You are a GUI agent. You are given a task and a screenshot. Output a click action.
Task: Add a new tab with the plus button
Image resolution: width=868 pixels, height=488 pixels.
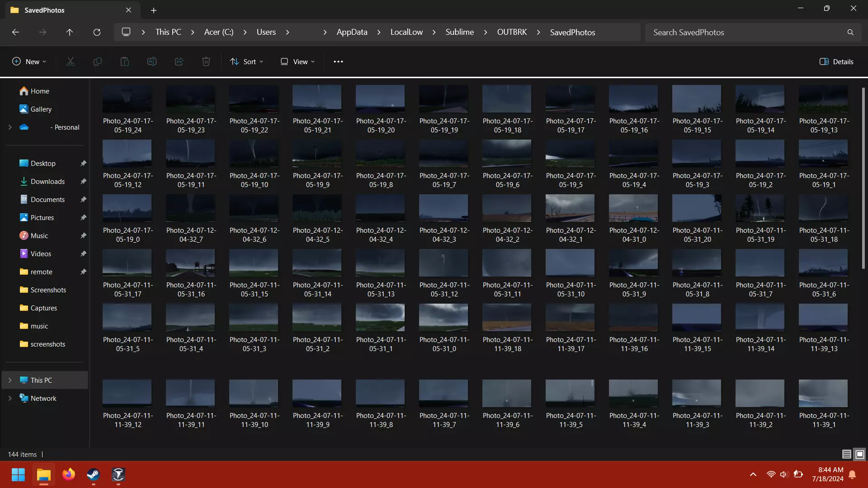pos(154,10)
